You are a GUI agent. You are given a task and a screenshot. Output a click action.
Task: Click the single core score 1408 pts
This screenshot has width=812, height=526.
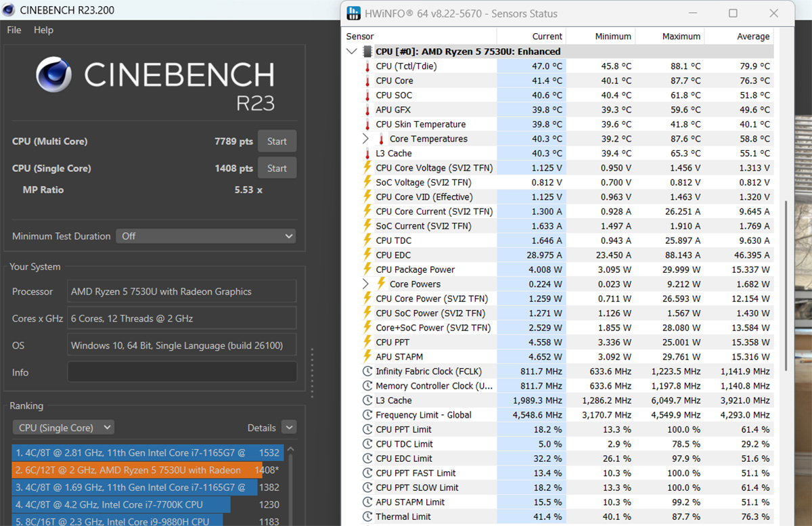pyautogui.click(x=233, y=169)
